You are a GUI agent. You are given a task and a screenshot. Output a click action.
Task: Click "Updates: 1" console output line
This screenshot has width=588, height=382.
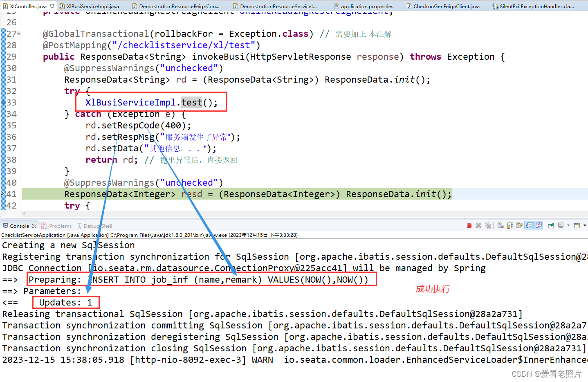click(x=65, y=302)
